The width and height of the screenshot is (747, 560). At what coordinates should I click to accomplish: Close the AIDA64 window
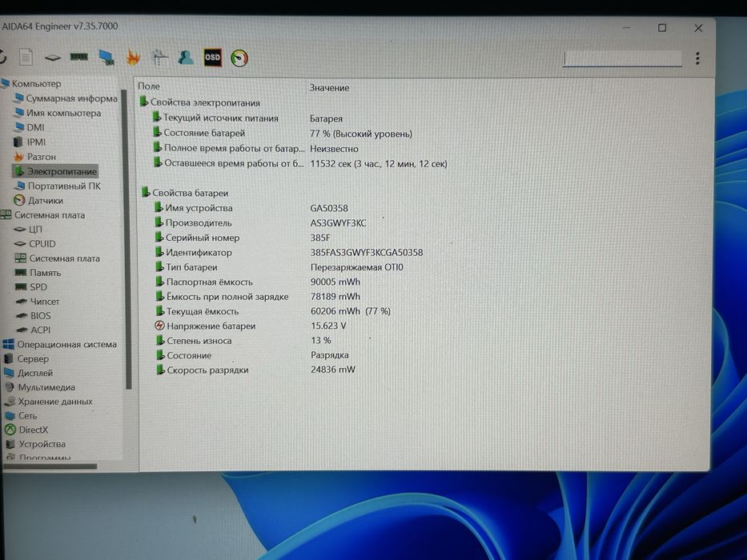(698, 28)
